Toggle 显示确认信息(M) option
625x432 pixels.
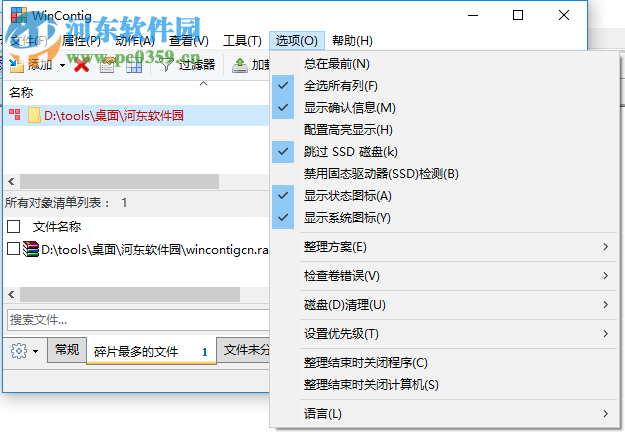point(444,108)
